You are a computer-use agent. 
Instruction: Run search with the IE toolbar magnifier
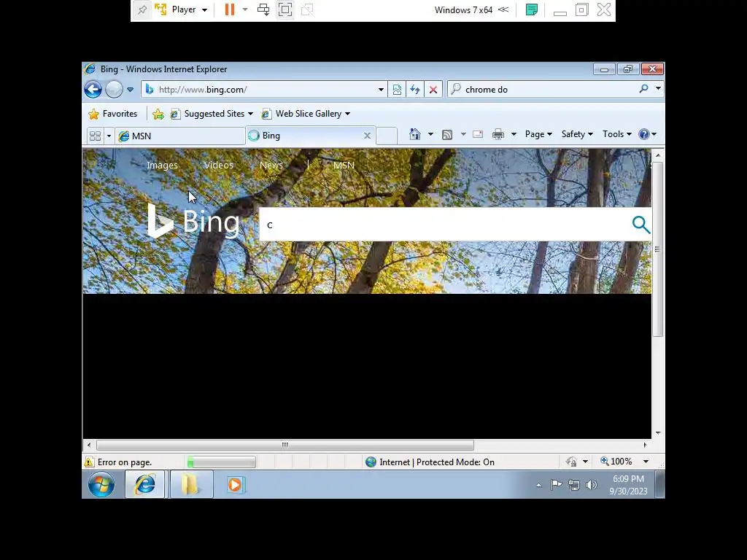click(x=643, y=88)
